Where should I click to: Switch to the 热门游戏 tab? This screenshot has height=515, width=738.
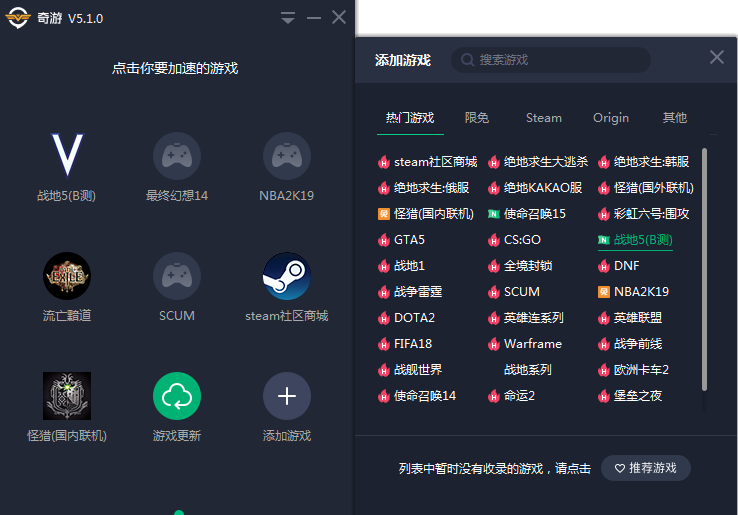click(410, 118)
